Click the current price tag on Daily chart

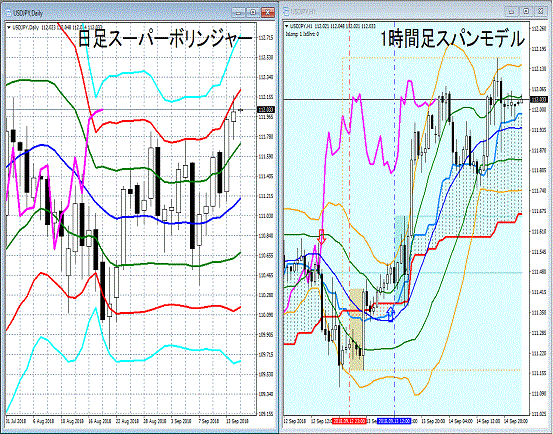click(267, 110)
